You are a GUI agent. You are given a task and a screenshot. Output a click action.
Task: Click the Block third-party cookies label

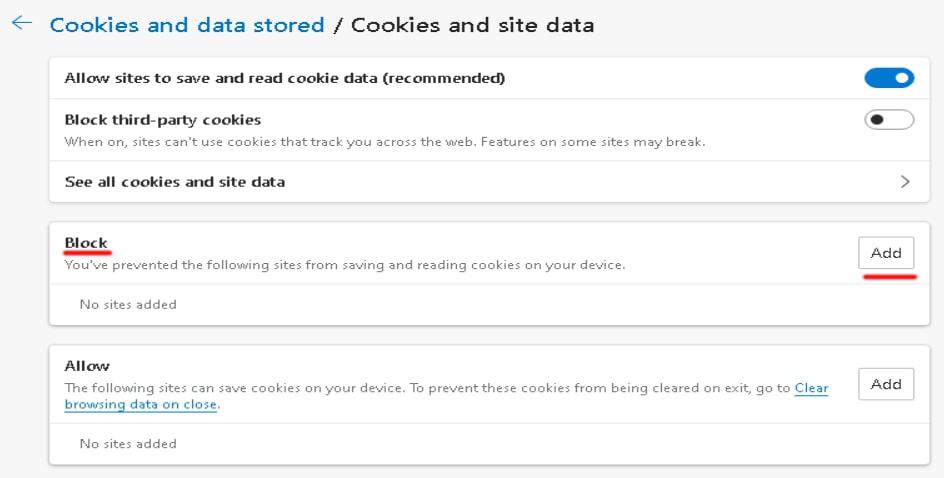tap(163, 120)
